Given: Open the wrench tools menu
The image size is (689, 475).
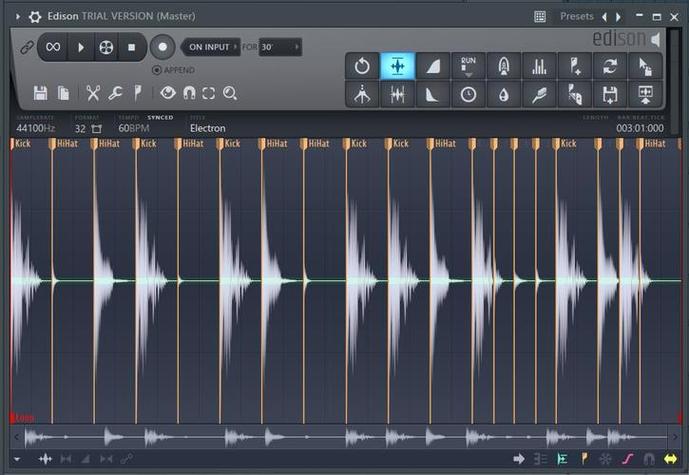Looking at the screenshot, I should coord(115,93).
